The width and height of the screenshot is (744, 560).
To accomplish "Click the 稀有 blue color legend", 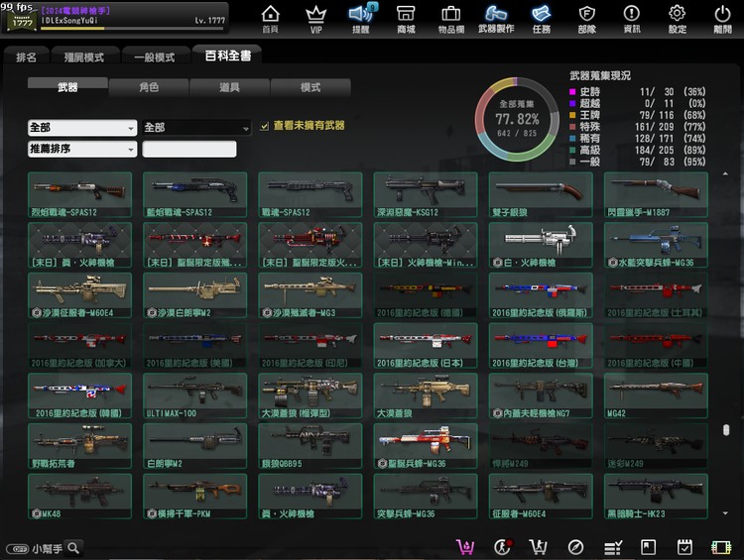I will [x=572, y=138].
